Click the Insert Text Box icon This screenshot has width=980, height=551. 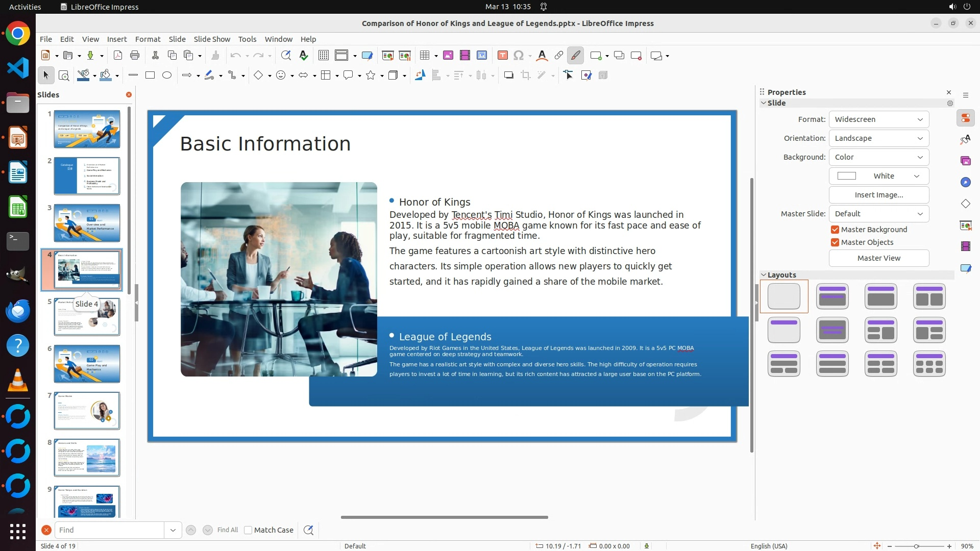[x=502, y=56]
